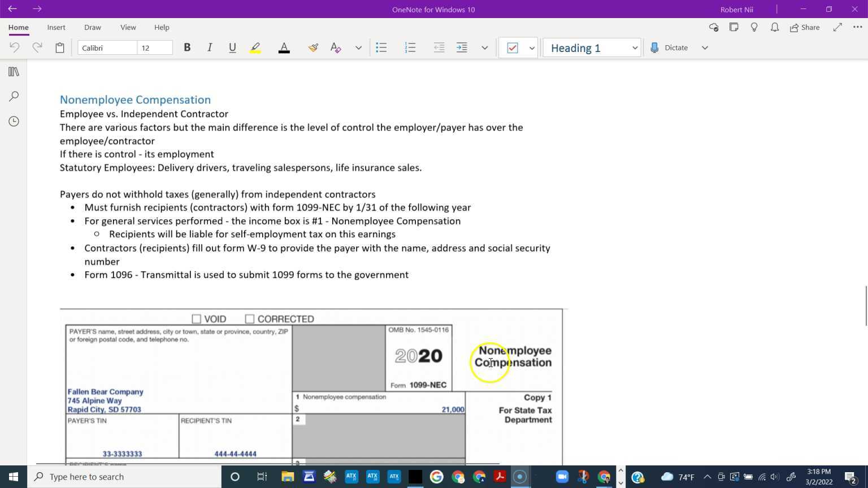Open Search in the sidebar
Screen dimensions: 868x488
point(14,96)
